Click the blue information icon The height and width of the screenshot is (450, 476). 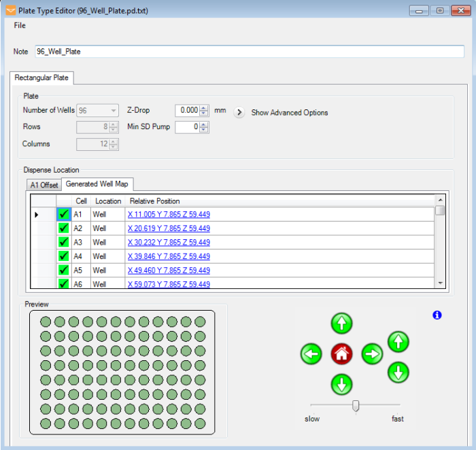click(437, 315)
